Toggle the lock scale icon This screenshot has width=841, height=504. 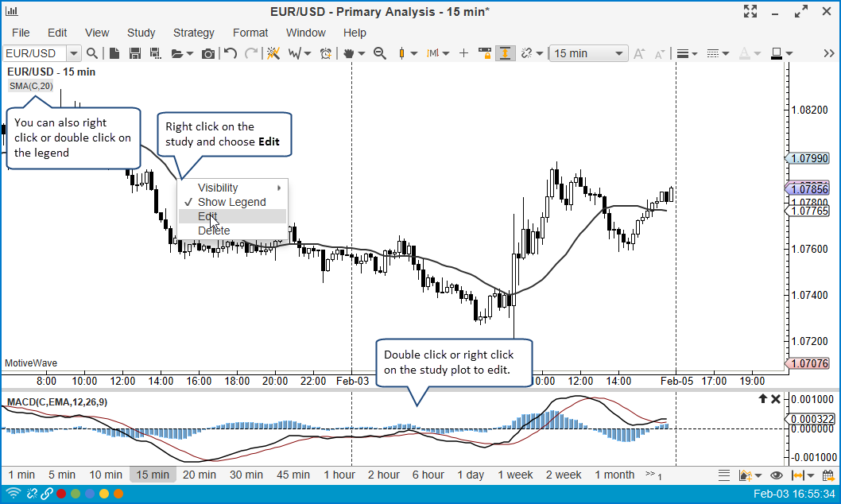tap(485, 53)
